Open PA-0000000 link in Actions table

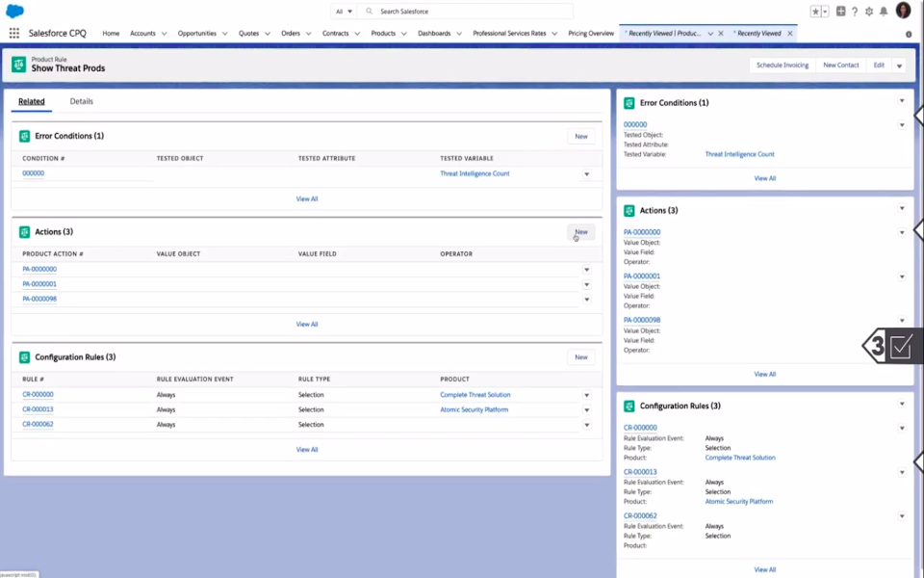(x=39, y=270)
